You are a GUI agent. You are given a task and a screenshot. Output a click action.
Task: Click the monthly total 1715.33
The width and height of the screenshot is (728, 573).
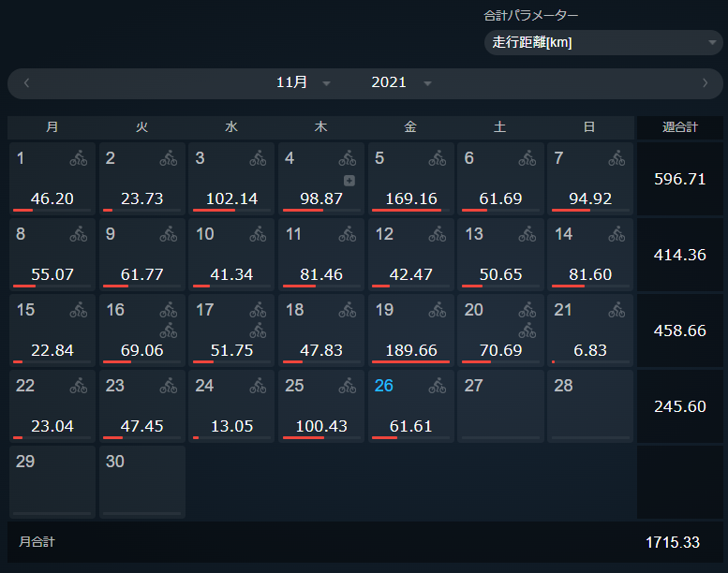click(673, 542)
